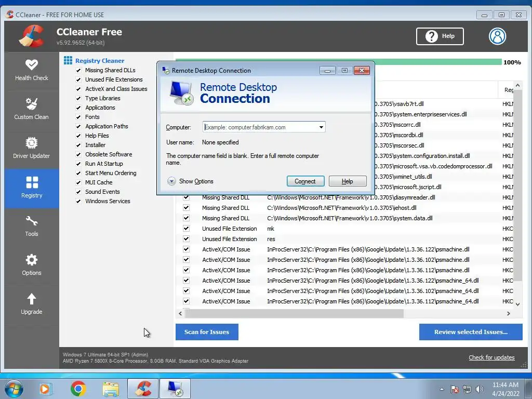Click CCleaner Help button in header
The height and width of the screenshot is (399, 532).
point(440,36)
